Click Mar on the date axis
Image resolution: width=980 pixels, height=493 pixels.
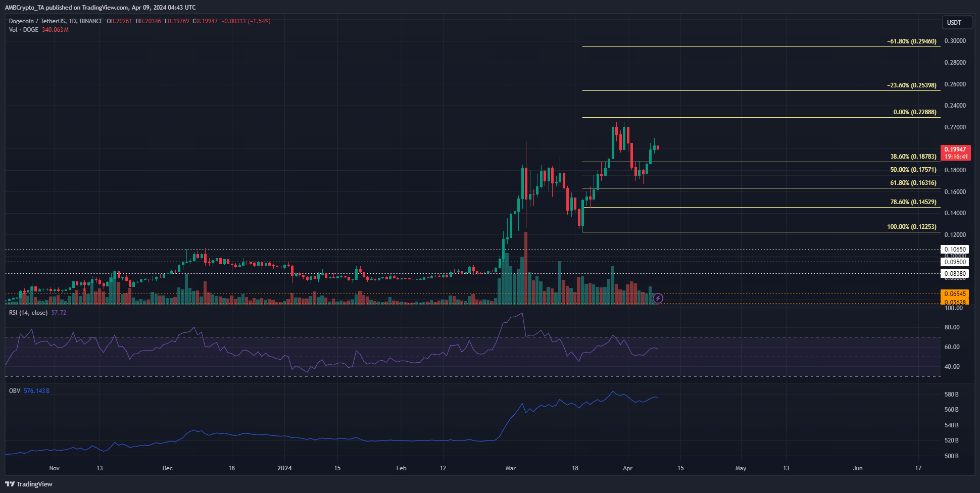click(x=511, y=468)
